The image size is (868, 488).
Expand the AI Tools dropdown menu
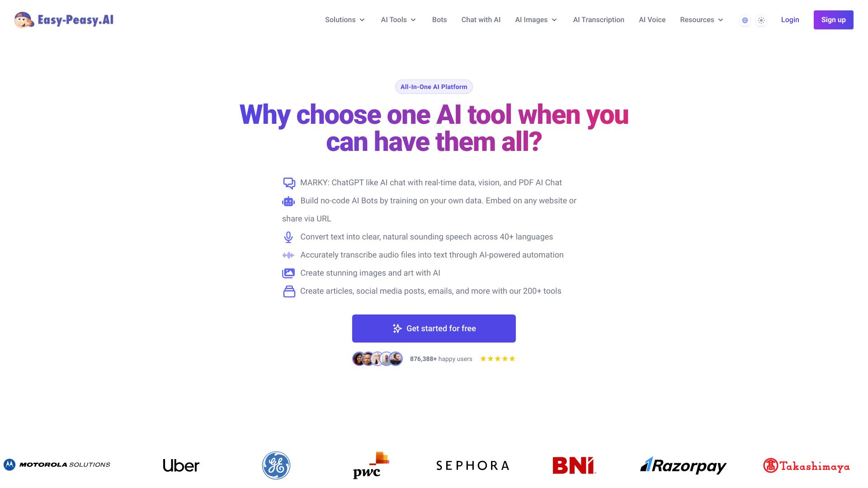coord(399,20)
